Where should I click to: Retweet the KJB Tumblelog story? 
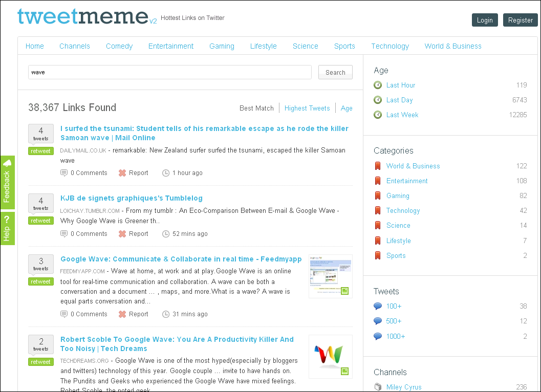41,221
